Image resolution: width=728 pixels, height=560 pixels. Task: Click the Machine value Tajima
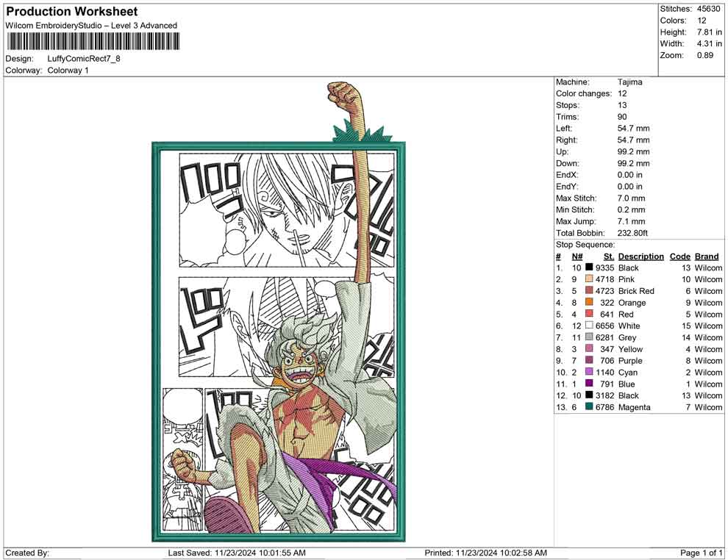pyautogui.click(x=630, y=82)
